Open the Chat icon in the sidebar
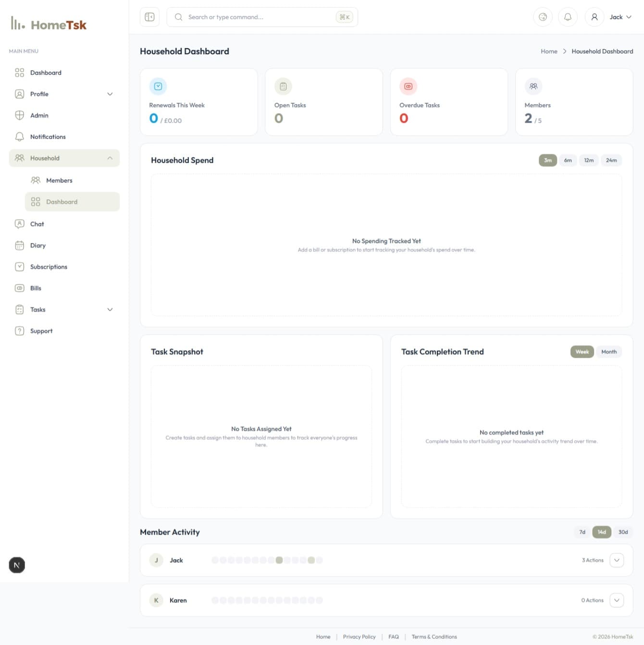Viewport: 644px width, 645px height. 19,224
